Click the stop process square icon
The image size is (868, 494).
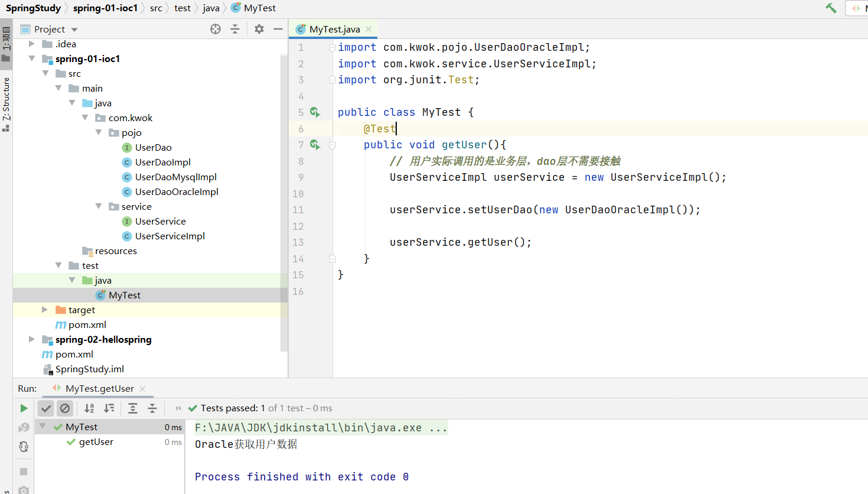[x=24, y=472]
